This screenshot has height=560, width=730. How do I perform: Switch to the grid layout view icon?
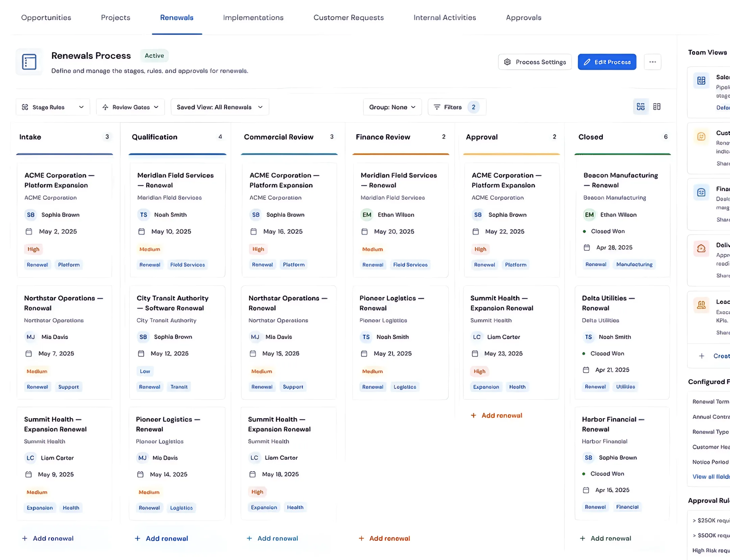coord(657,107)
